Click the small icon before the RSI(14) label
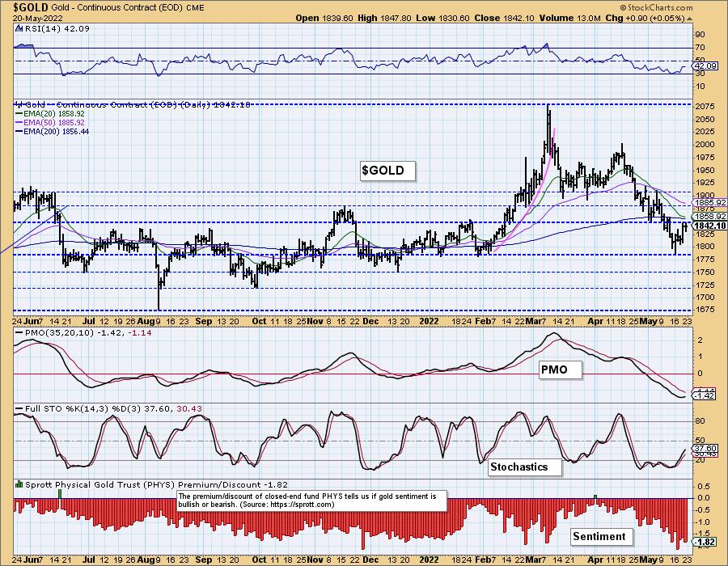The height and width of the screenshot is (566, 728). tap(19, 28)
